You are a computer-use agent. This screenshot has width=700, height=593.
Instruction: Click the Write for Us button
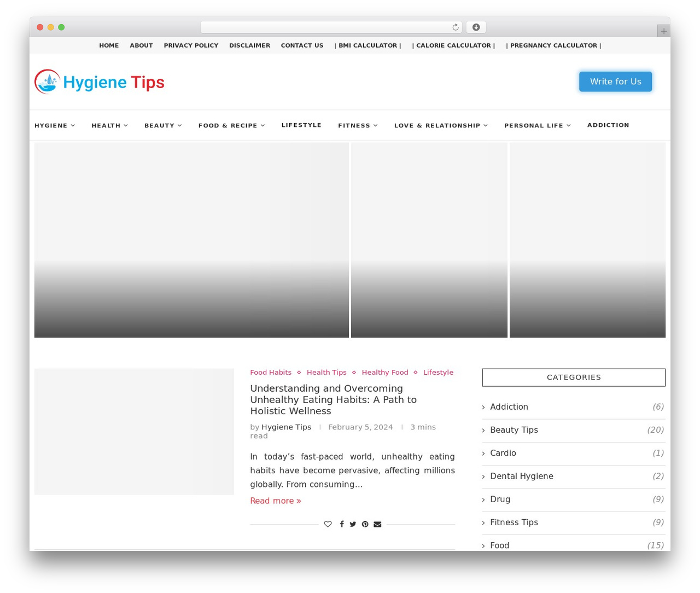[615, 82]
